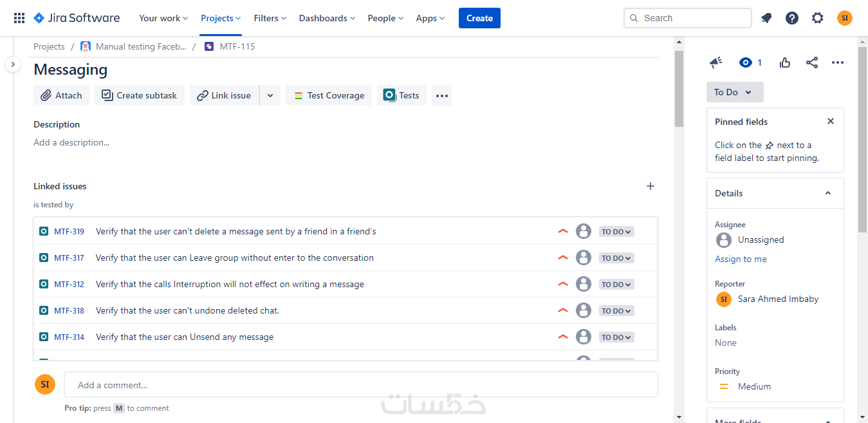Click the Tests button
Image resolution: width=868 pixels, height=423 pixels.
pyautogui.click(x=402, y=95)
